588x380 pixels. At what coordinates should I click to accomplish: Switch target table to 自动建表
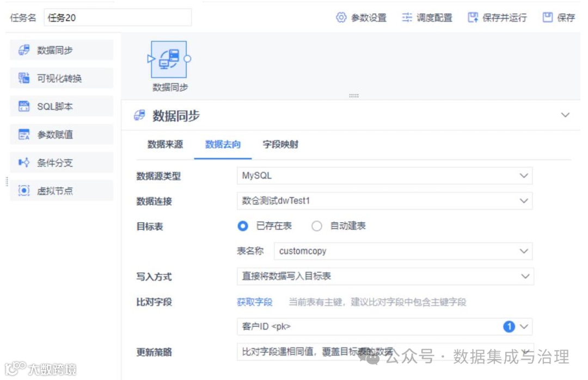tap(317, 226)
